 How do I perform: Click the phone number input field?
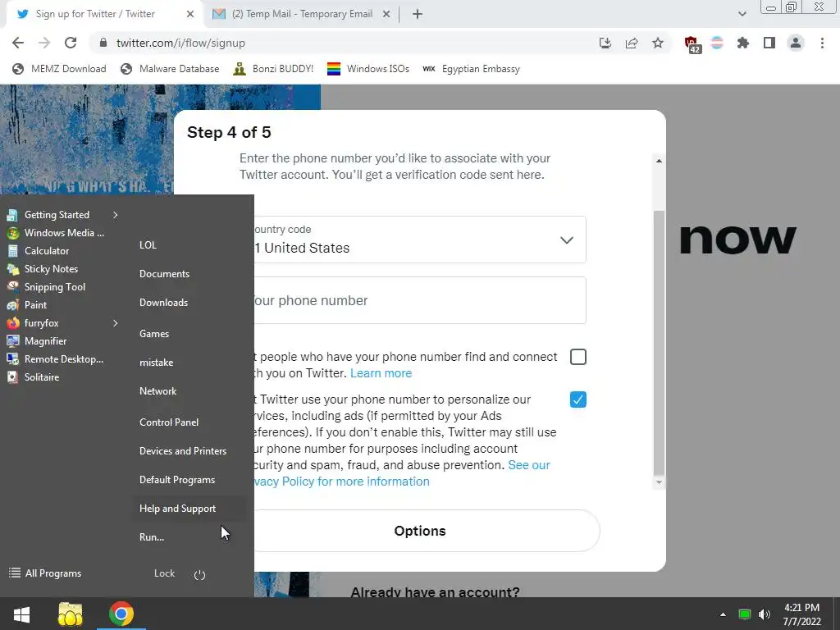coord(420,300)
